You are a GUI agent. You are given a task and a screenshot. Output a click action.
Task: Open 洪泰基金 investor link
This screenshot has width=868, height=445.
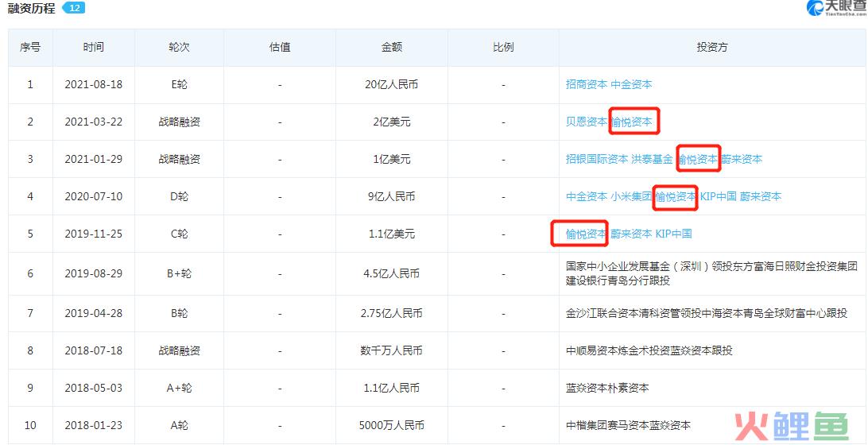tap(652, 160)
